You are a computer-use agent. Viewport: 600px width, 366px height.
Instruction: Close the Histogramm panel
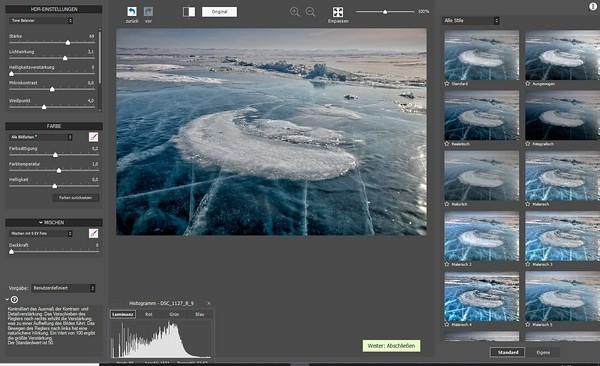click(209, 303)
